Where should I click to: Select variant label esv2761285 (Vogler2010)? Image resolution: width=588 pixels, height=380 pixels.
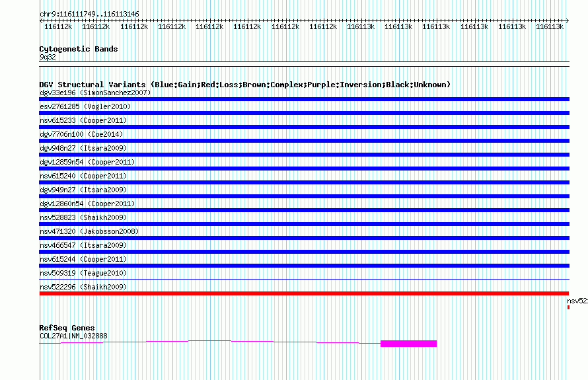(x=85, y=106)
